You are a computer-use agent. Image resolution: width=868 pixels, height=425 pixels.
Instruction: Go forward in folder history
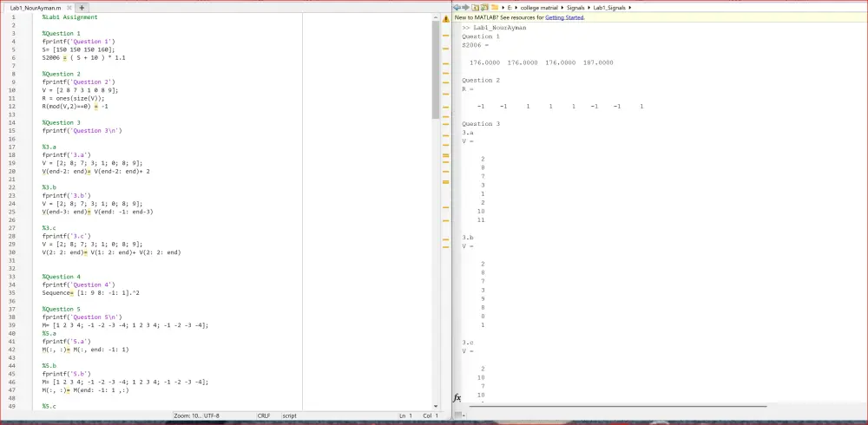click(x=466, y=8)
